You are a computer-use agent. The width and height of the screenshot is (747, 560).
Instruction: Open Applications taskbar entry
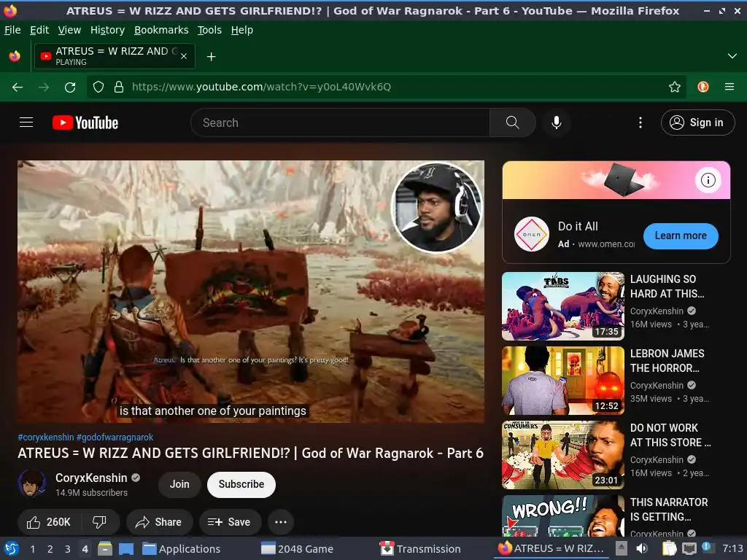pos(182,549)
